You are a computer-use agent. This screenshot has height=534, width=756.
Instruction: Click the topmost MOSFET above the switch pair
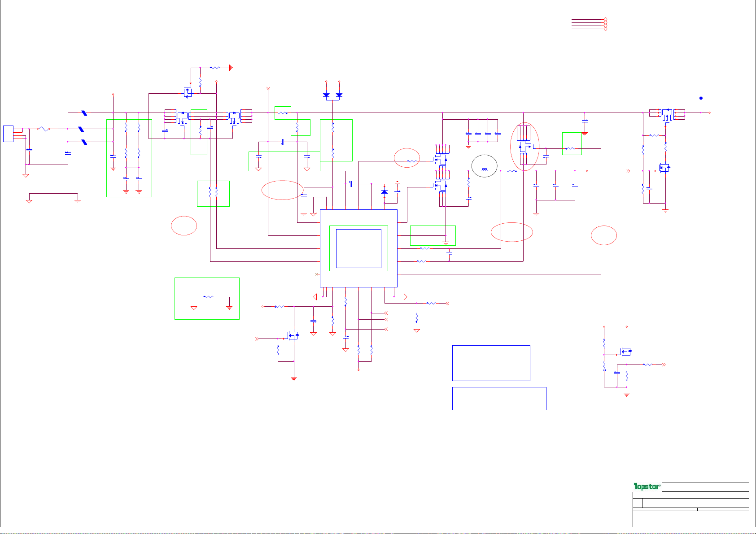[x=188, y=93]
